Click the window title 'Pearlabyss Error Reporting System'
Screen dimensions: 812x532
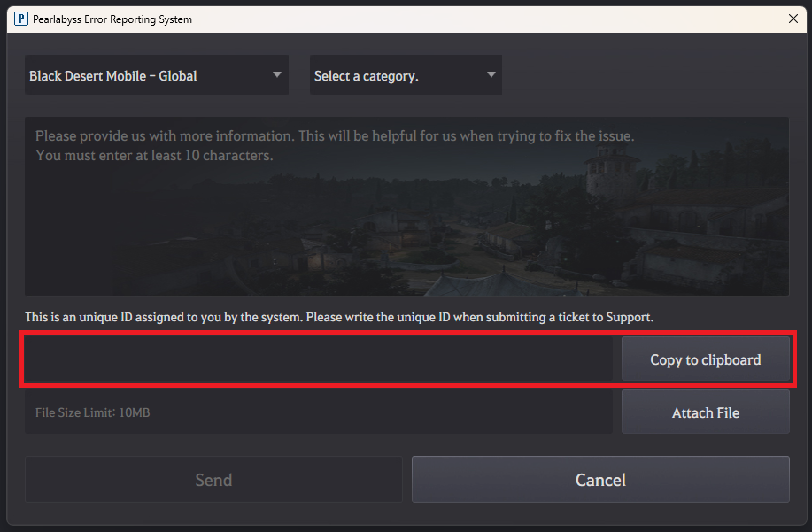[114, 19]
